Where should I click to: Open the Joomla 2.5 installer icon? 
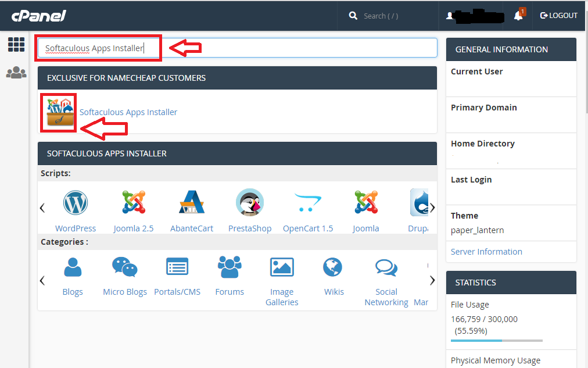point(133,202)
